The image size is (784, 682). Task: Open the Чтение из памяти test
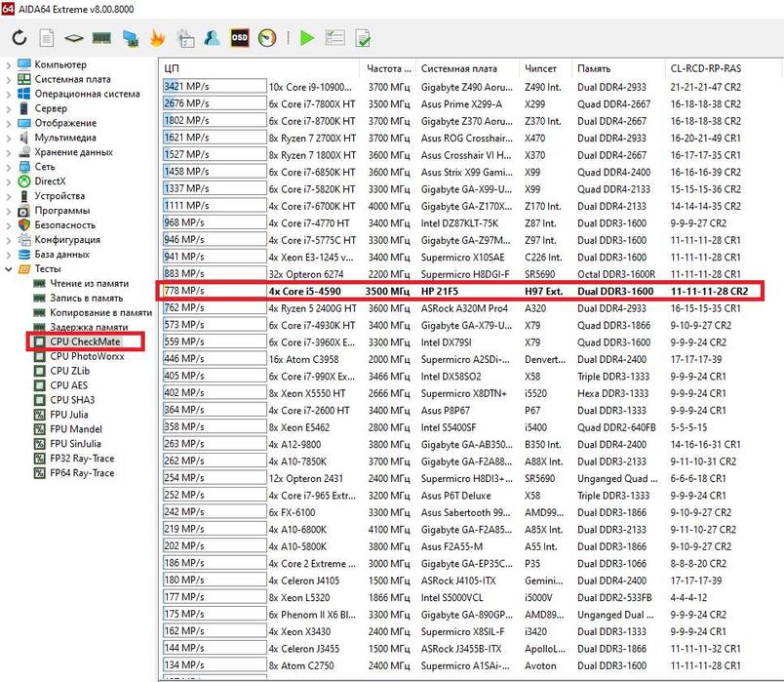pos(89,283)
